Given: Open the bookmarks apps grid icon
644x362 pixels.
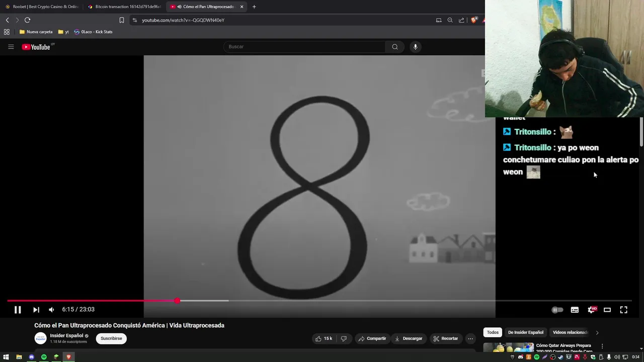Looking at the screenshot, I should (x=7, y=32).
